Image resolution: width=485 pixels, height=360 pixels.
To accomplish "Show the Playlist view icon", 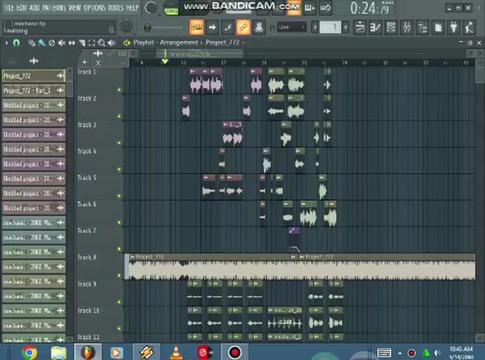I will 360,27.
